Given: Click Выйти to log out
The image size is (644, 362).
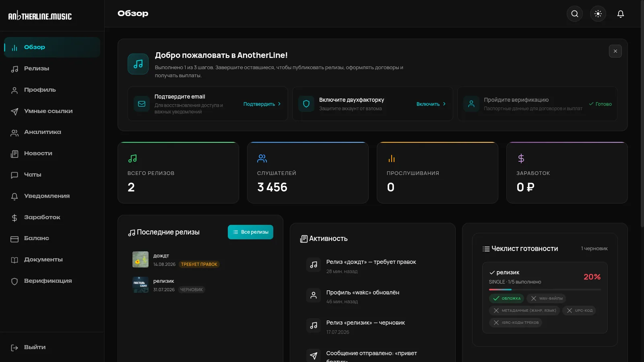Looking at the screenshot, I should coord(52,347).
